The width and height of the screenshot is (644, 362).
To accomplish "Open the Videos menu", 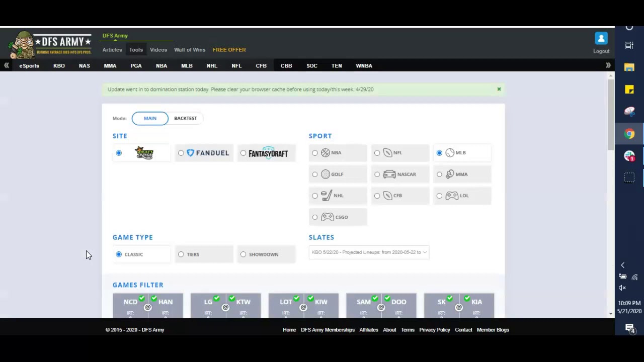I will 158,50.
